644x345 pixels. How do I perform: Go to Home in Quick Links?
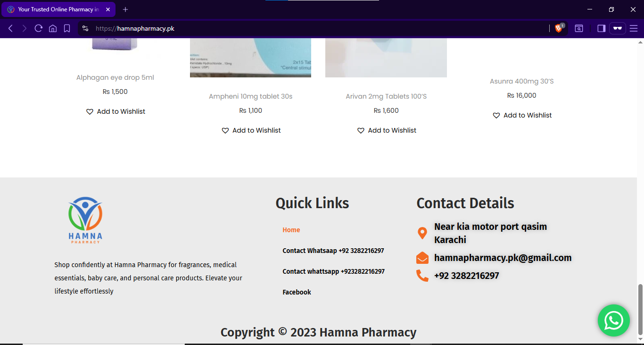(x=291, y=230)
